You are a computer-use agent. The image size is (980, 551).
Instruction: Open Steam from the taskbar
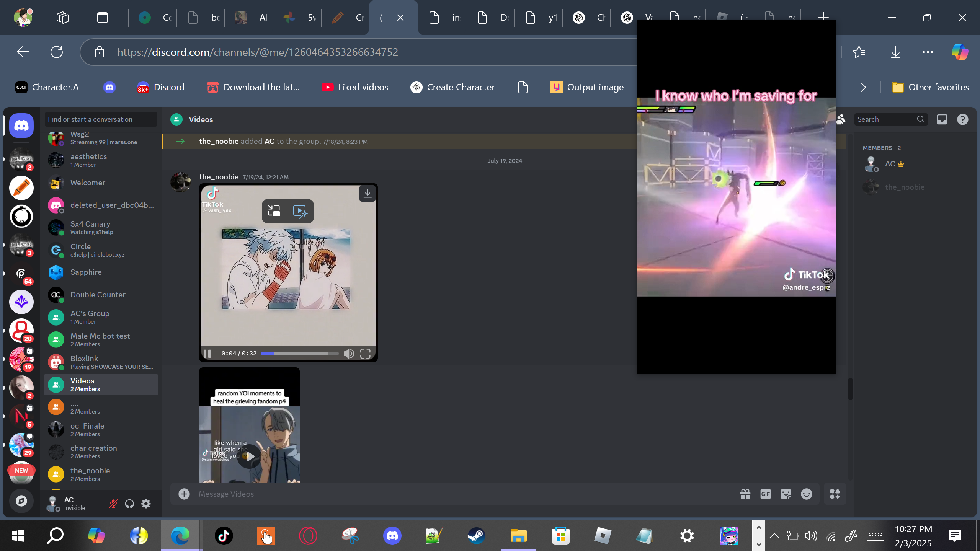476,536
